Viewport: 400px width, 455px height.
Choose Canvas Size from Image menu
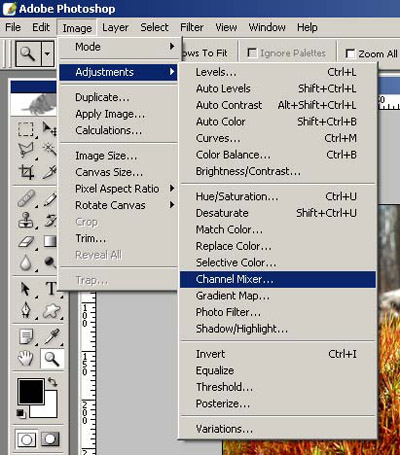(x=118, y=172)
